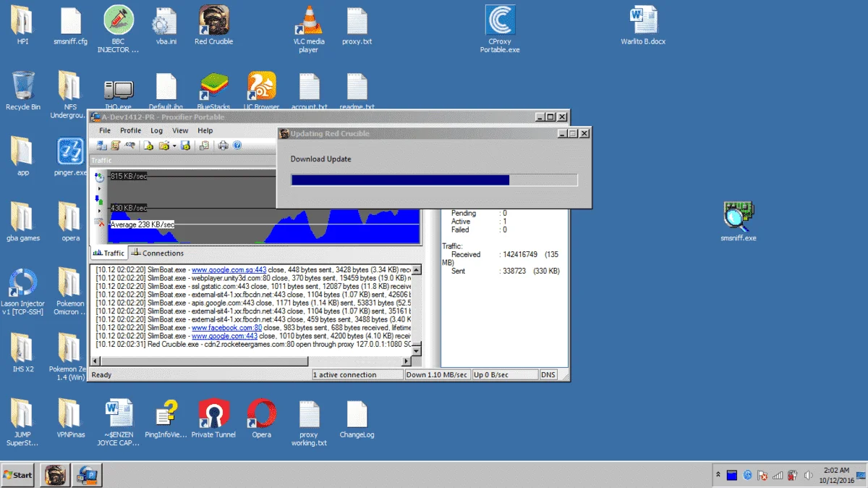Click the clock icon beside traffic graph

click(x=100, y=177)
